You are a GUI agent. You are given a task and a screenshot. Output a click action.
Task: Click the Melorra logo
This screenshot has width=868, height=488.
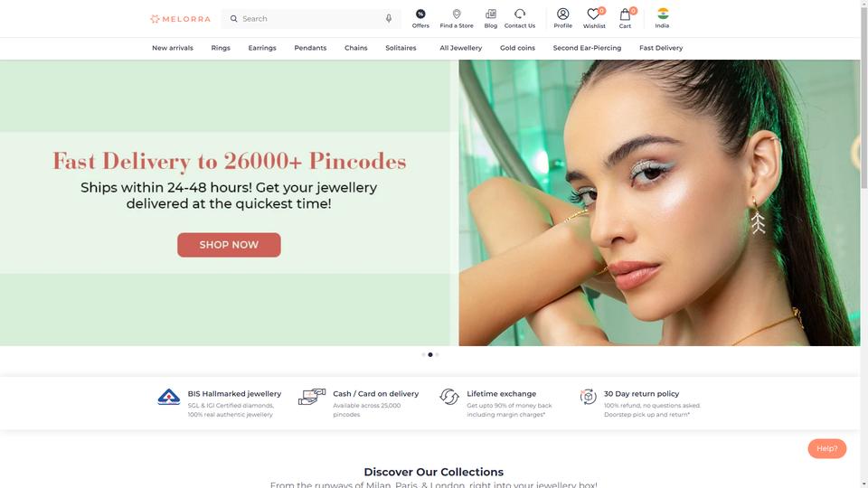(x=180, y=19)
